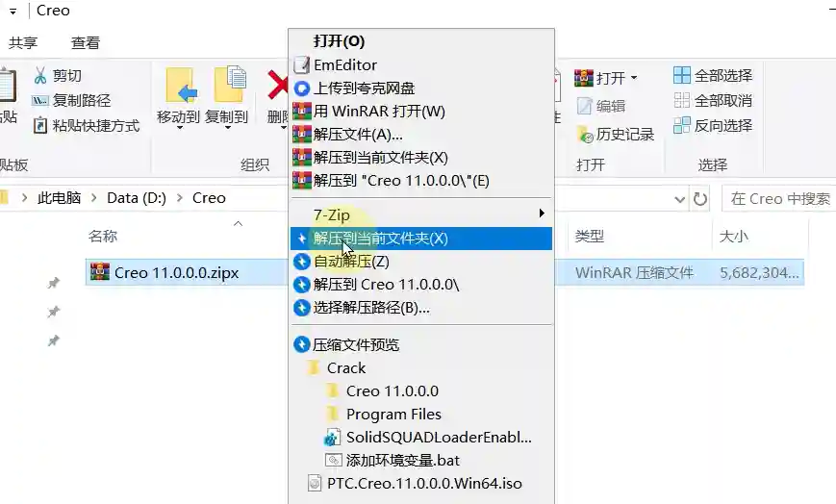The height and width of the screenshot is (504, 836).
Task: Click the Invert selection icon
Action: pyautogui.click(x=681, y=125)
